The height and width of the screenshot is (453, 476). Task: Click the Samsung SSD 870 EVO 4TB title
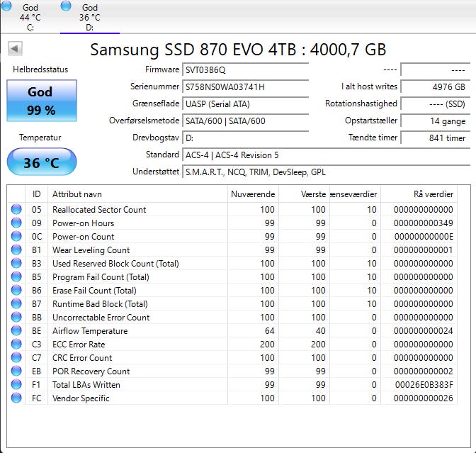point(238,49)
